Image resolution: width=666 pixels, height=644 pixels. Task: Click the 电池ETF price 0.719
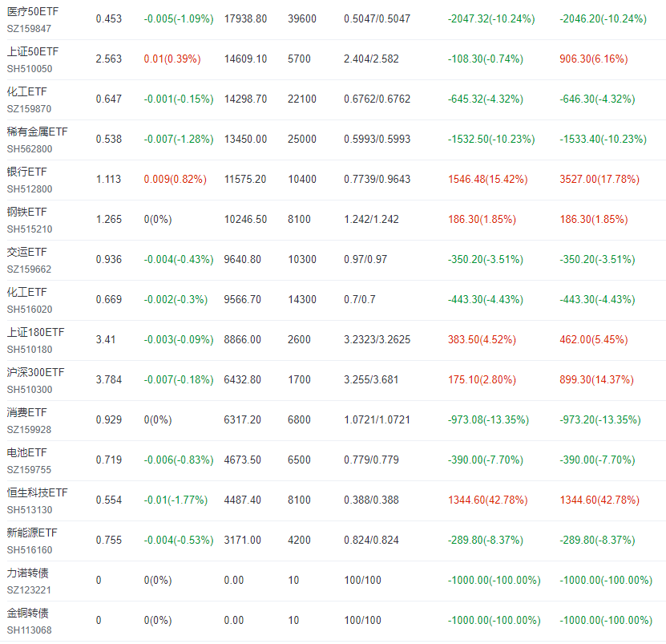[x=109, y=460]
